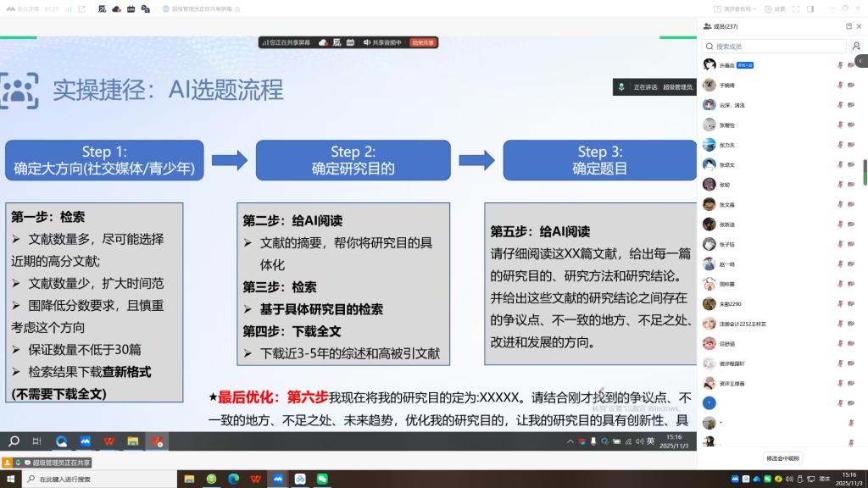
Task: Click the red 结束共享 button
Action: point(422,42)
